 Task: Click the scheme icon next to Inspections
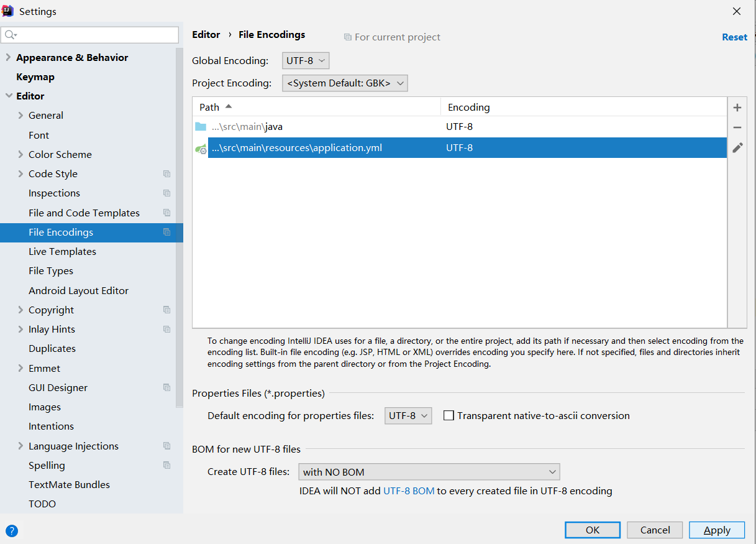tap(166, 193)
